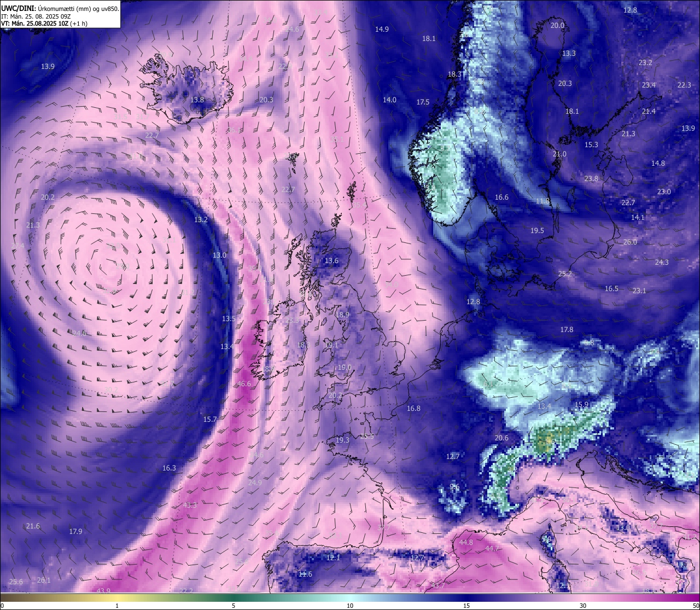Select the 20.6 map value
The width and height of the screenshot is (700, 610).
[x=501, y=438]
